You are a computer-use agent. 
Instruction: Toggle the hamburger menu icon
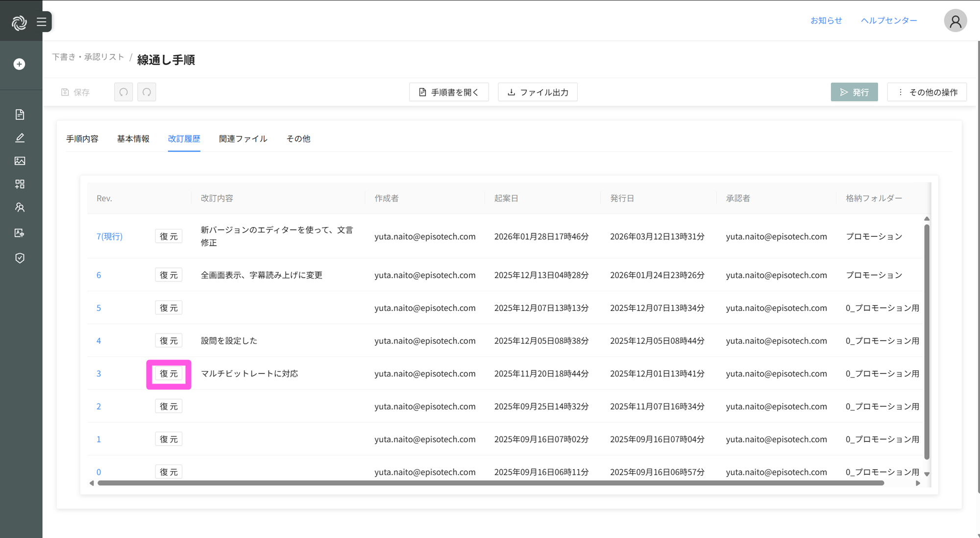42,22
